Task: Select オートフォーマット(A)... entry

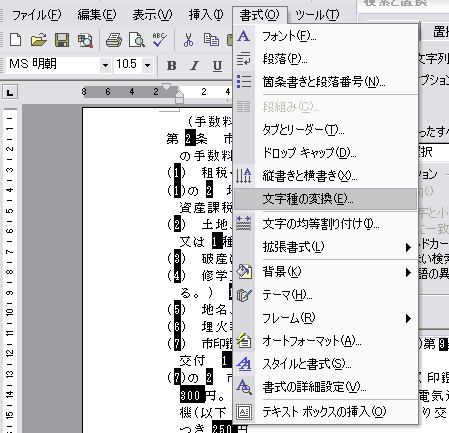Action: pos(326,341)
